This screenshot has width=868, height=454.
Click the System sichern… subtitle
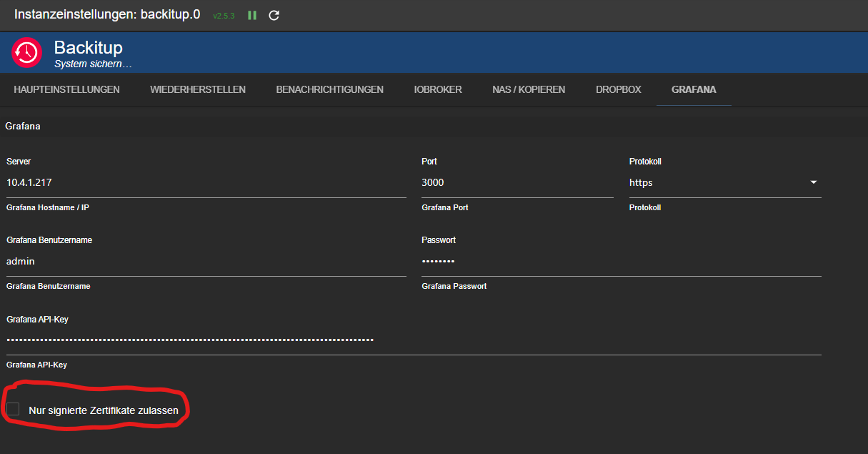(94, 64)
